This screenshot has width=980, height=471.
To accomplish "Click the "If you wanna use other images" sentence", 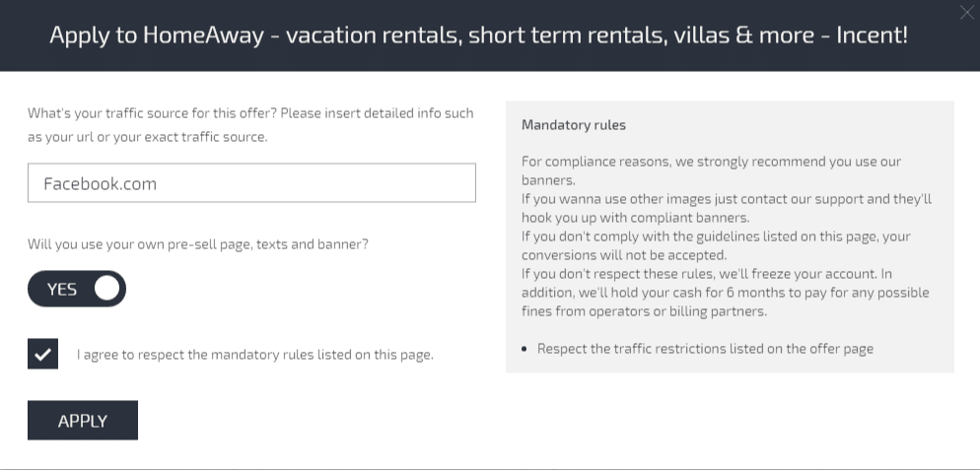I will click(x=726, y=199).
